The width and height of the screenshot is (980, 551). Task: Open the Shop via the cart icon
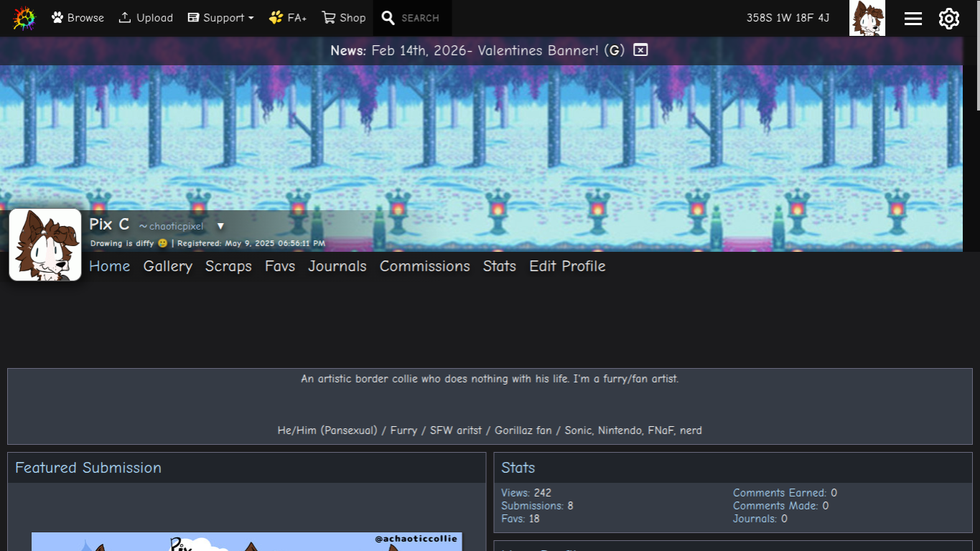pyautogui.click(x=330, y=17)
